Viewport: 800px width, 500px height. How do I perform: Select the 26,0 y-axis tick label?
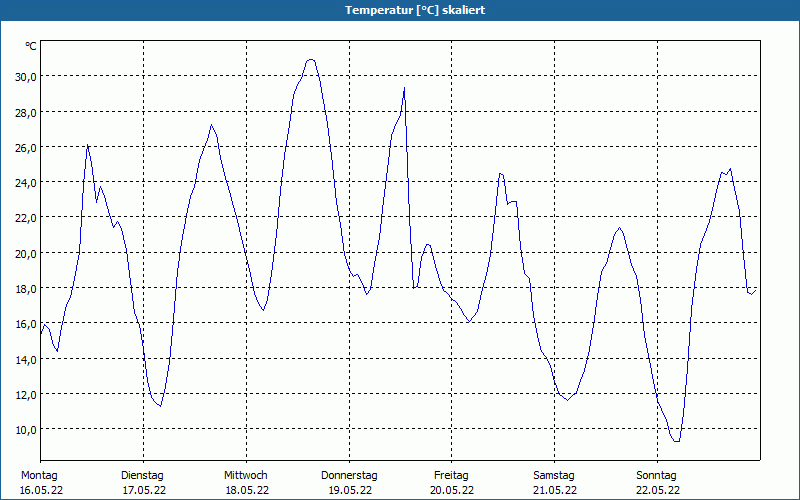(x=25, y=147)
